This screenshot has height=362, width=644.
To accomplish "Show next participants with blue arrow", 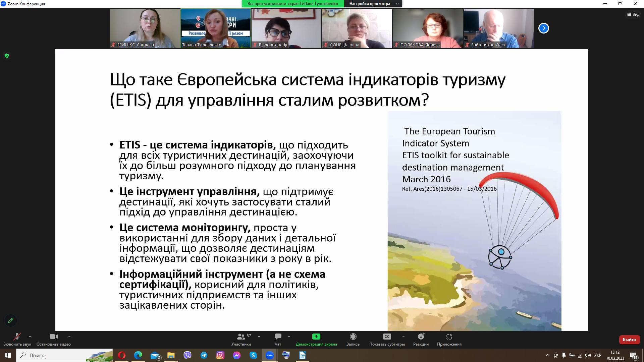I will point(543,28).
